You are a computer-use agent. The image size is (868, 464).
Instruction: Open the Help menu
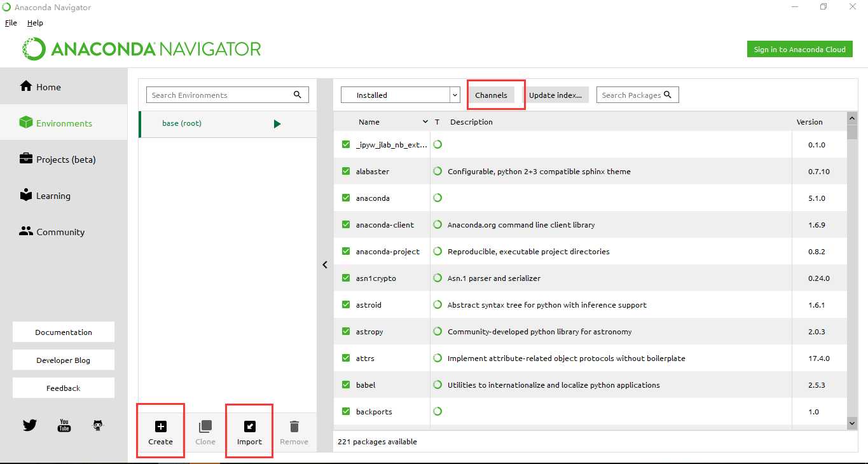coord(35,22)
